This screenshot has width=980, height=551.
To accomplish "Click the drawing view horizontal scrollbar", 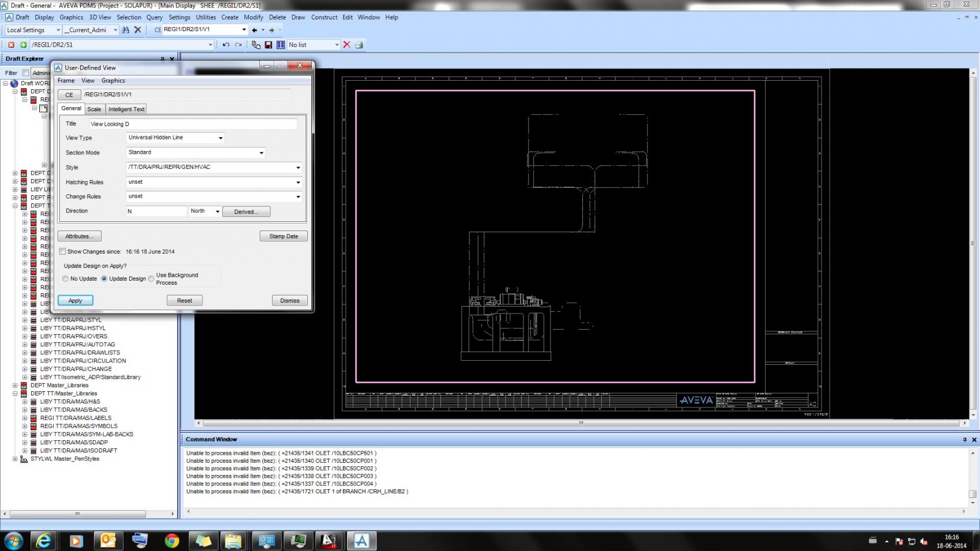I will [581, 423].
